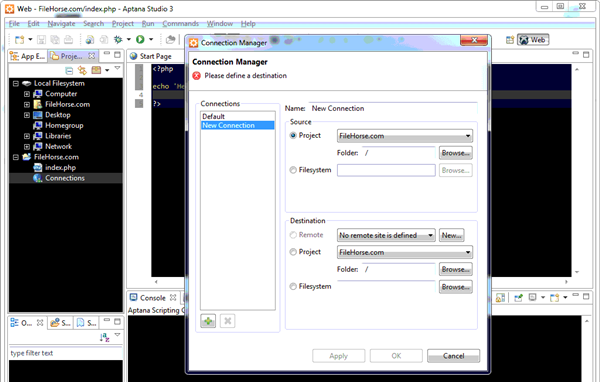Select Project radio under Destination
The height and width of the screenshot is (382, 600).
(x=293, y=252)
